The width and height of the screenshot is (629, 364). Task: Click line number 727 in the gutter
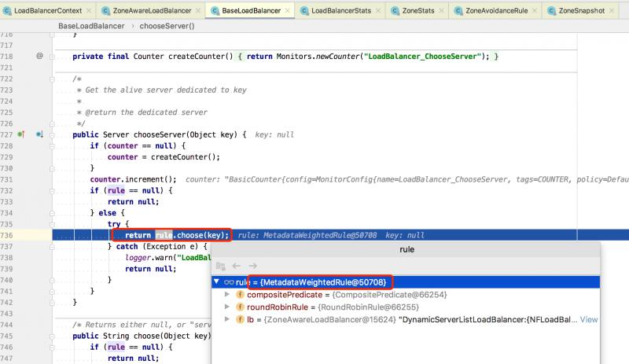pos(7,134)
